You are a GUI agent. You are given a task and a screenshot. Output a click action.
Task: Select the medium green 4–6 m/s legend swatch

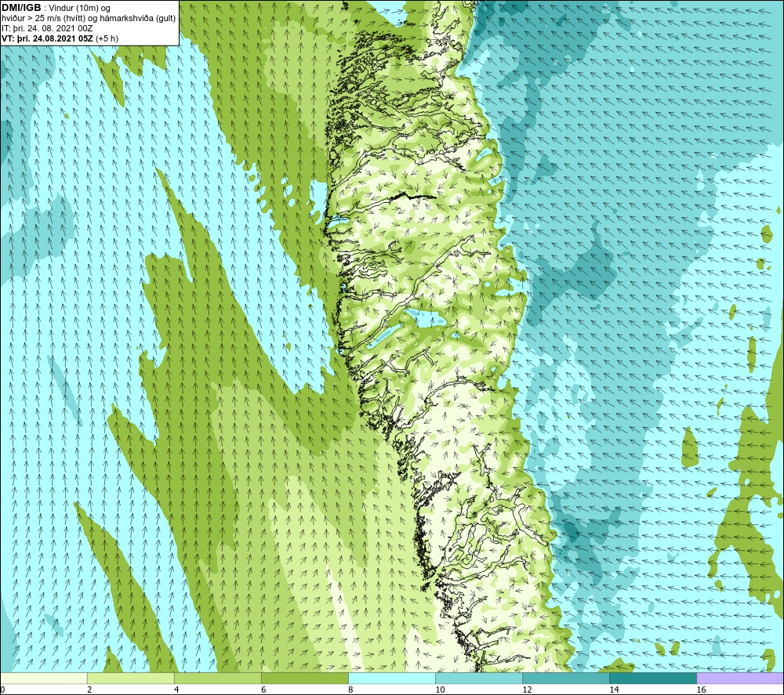tap(218, 679)
